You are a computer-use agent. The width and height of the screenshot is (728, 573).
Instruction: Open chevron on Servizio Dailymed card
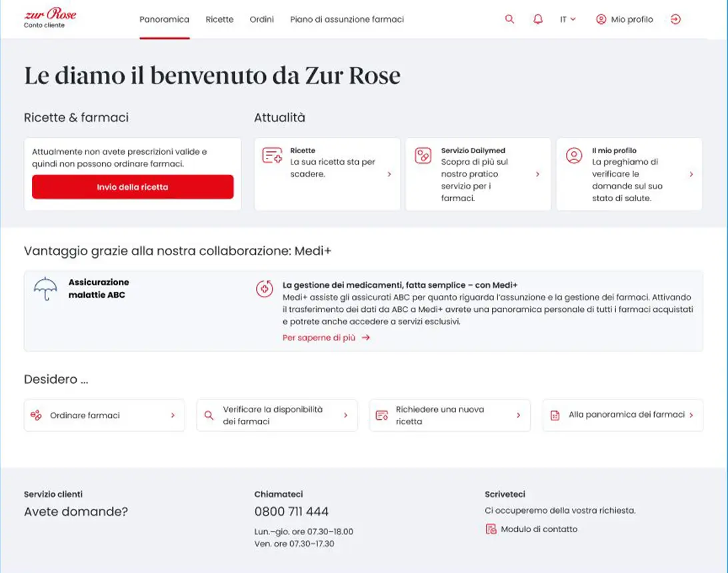click(537, 175)
